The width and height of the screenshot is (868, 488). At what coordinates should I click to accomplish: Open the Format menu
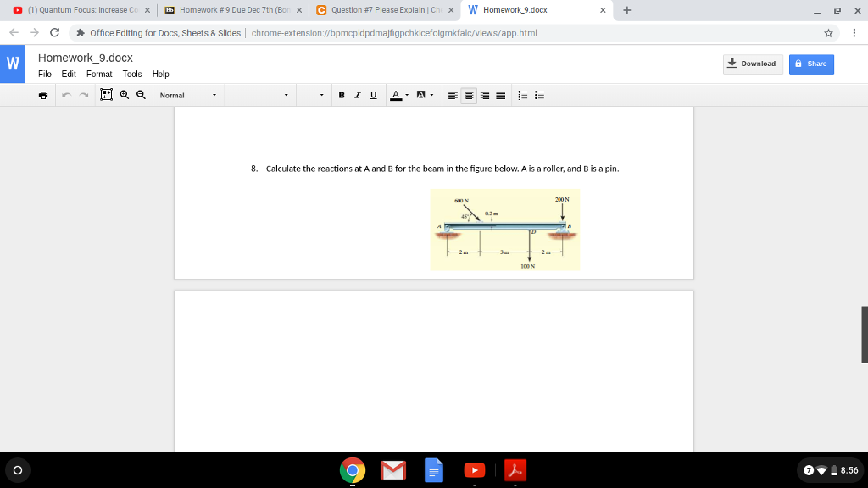98,74
